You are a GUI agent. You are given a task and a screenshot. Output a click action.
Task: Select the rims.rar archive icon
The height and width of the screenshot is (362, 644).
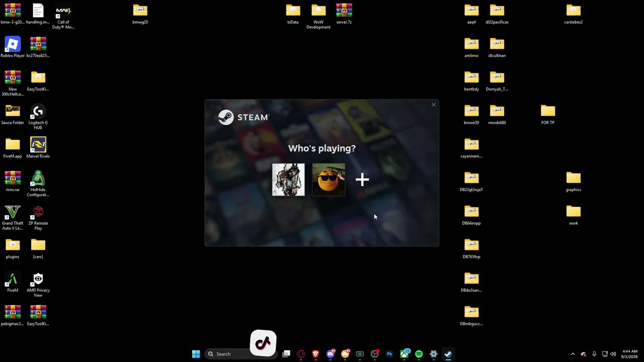pos(13,182)
